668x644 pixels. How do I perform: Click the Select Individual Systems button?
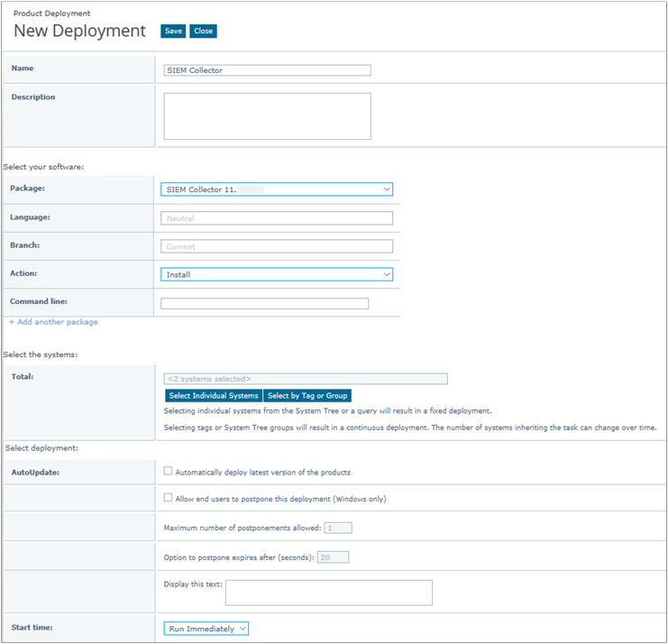tap(214, 396)
